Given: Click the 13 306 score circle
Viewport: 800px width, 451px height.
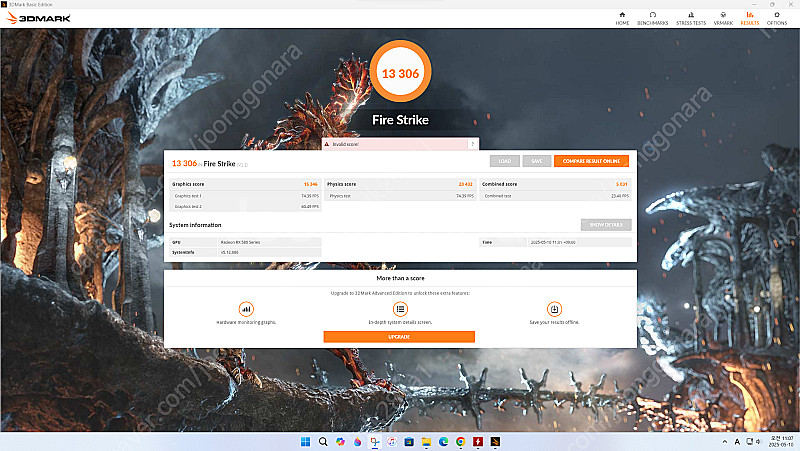Looking at the screenshot, I should tap(401, 71).
